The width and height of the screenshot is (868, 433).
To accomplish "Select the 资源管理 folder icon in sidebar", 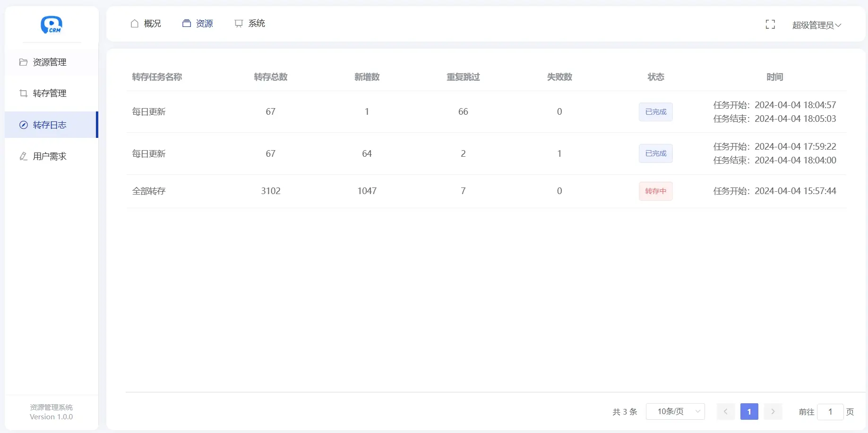I will point(23,62).
